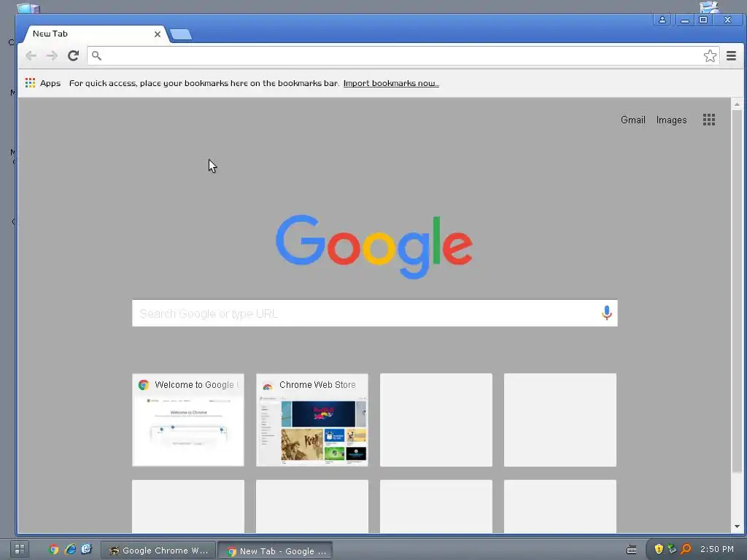Open the Google apps grid launcher
The width and height of the screenshot is (747, 560).
tap(709, 120)
